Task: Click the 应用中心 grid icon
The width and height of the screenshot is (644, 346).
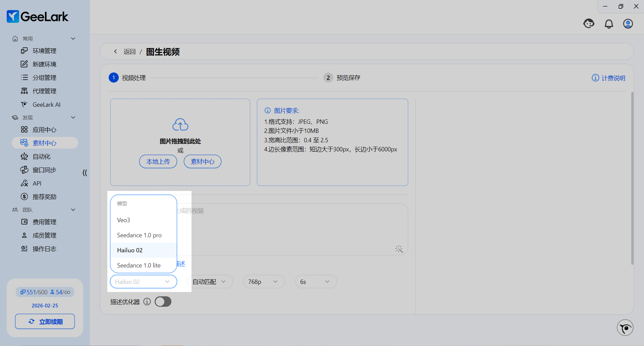Action: pyautogui.click(x=24, y=130)
